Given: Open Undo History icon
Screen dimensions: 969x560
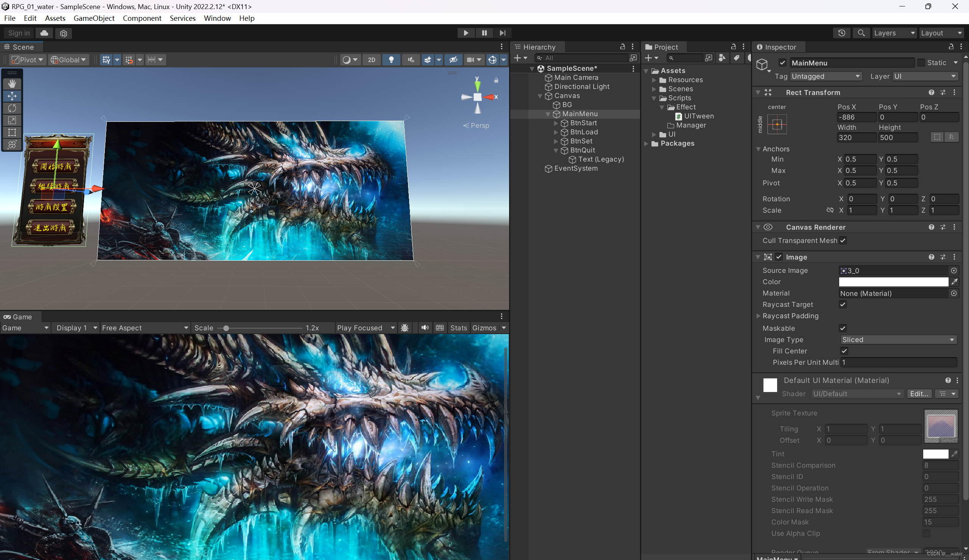Looking at the screenshot, I should pos(841,33).
